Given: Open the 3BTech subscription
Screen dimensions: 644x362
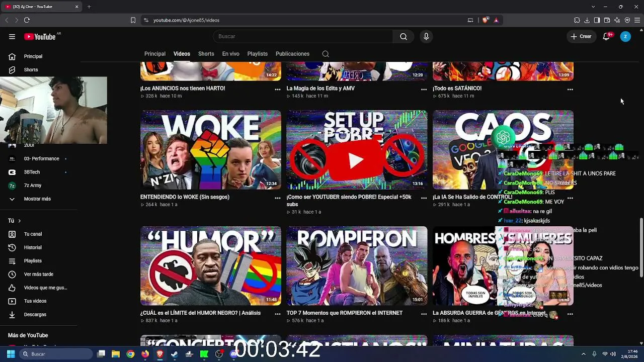Looking at the screenshot, I should point(32,172).
